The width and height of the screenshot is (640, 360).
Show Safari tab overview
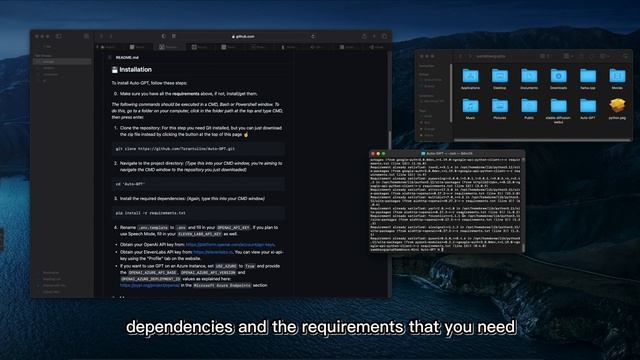384,36
